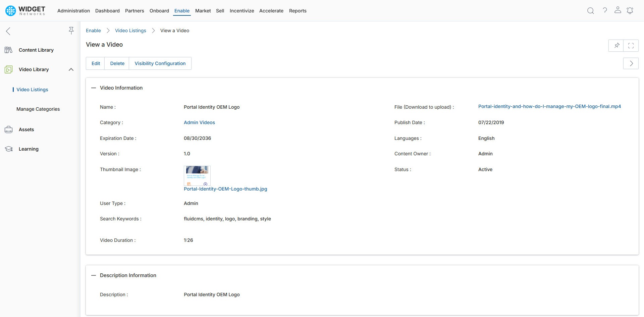The image size is (644, 317).
Task: Open the help question mark icon
Action: coord(605,10)
